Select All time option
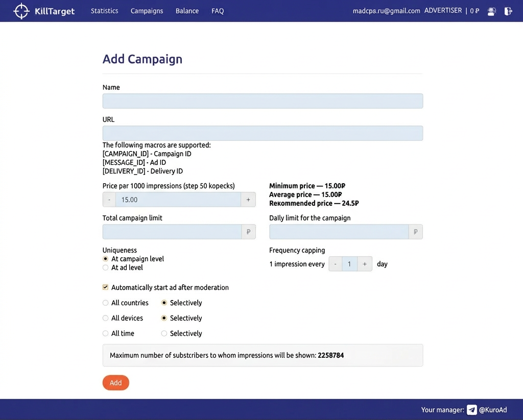The image size is (523, 420). point(105,334)
